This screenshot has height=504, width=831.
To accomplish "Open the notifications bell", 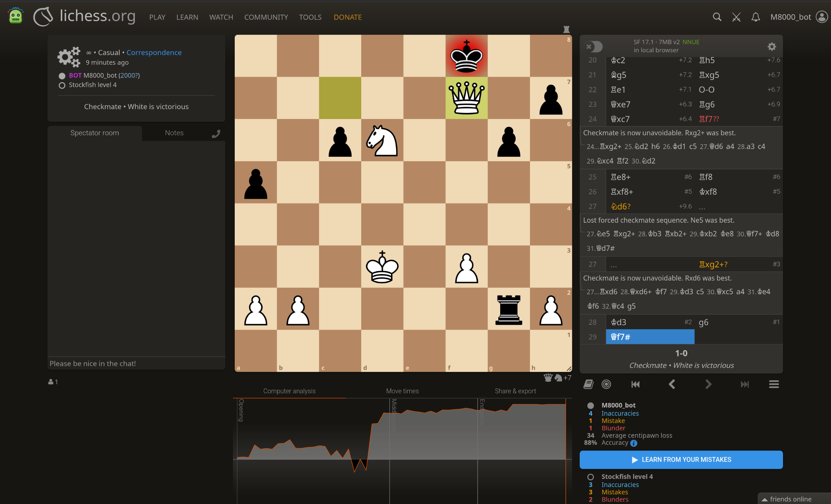I will pyautogui.click(x=756, y=17).
